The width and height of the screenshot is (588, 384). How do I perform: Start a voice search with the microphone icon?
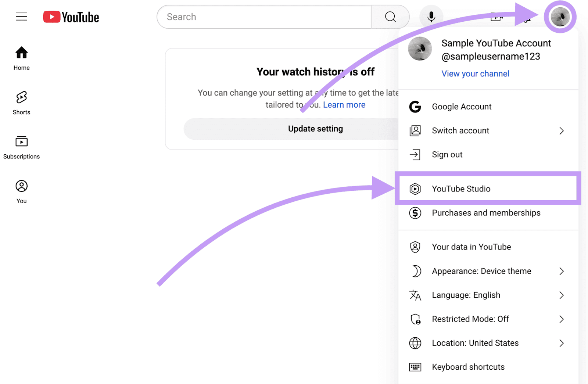coord(431,17)
